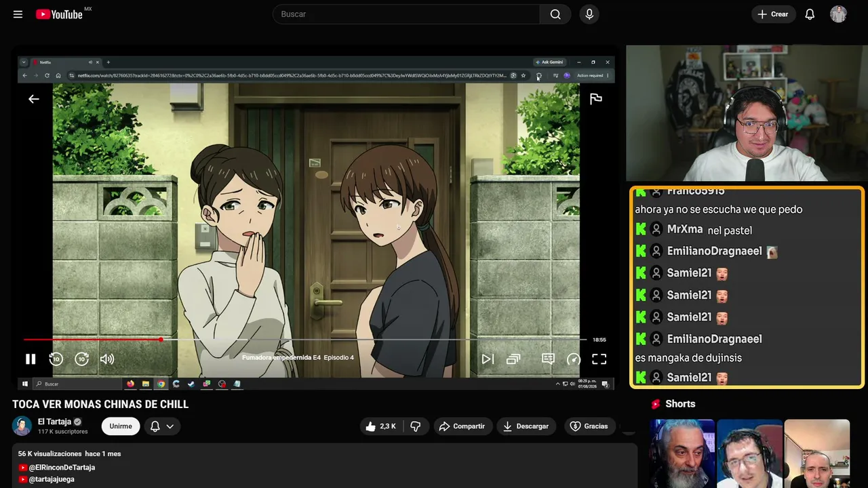Skip forward 10 seconds in Netflix player
868x488 pixels.
point(82,359)
